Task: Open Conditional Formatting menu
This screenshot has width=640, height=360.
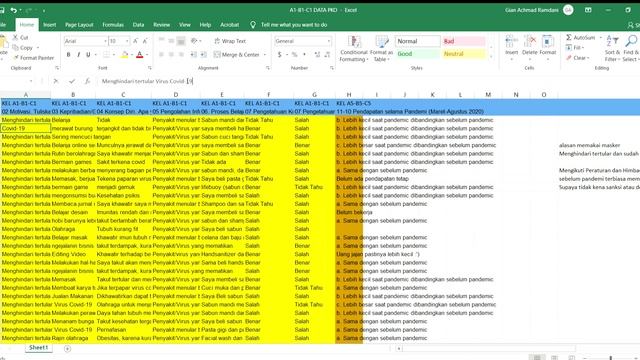Action: tap(353, 49)
